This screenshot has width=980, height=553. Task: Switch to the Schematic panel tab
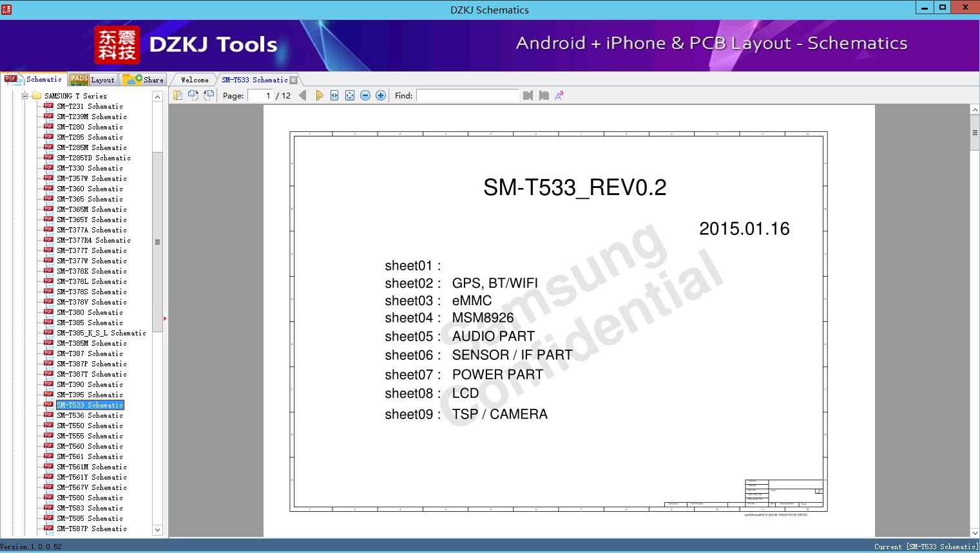coord(34,79)
